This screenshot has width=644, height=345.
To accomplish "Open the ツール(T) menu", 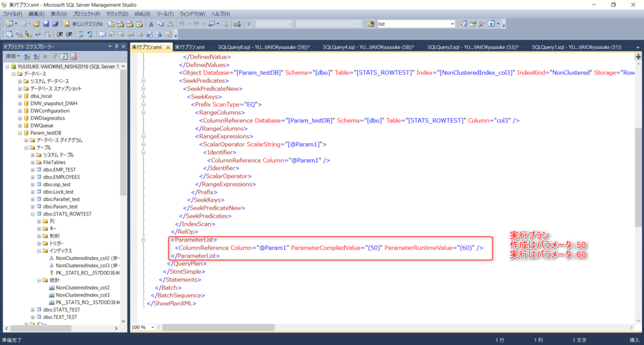I will pyautogui.click(x=165, y=14).
